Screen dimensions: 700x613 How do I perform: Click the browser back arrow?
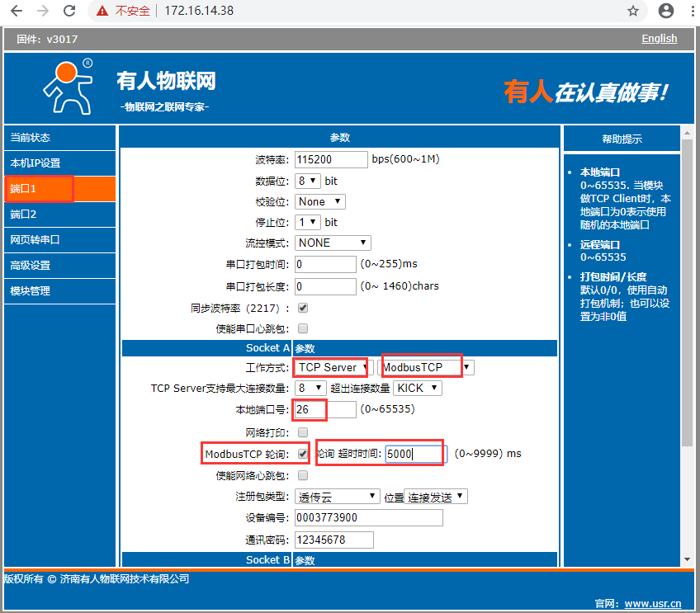tap(16, 11)
